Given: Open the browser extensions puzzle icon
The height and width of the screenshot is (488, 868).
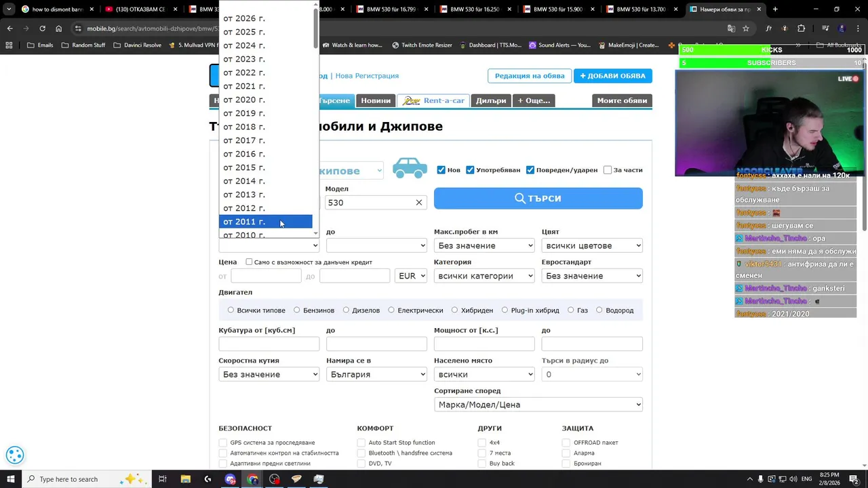Looking at the screenshot, I should pyautogui.click(x=801, y=28).
